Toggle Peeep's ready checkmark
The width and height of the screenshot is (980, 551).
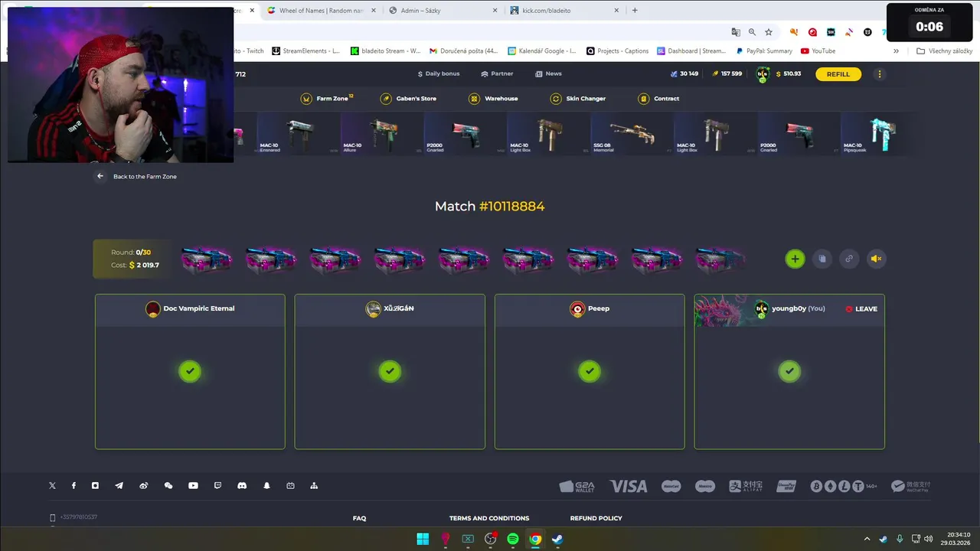[x=590, y=371]
